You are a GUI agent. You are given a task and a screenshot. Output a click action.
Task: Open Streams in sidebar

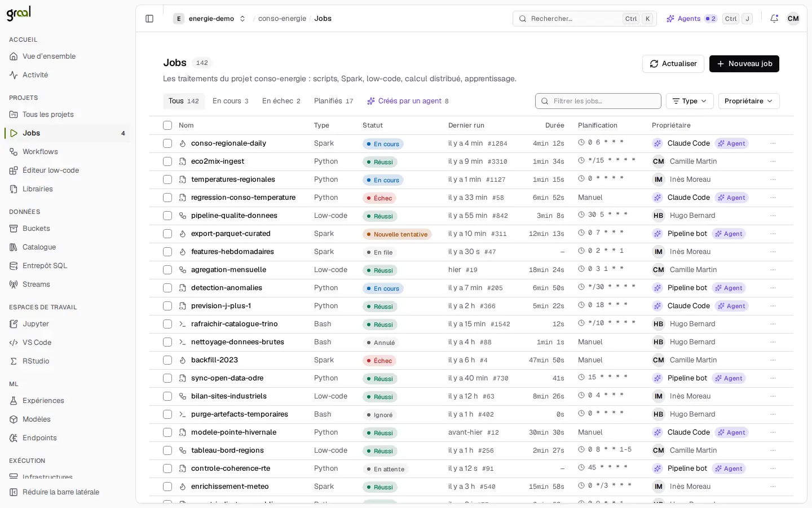[x=68, y=284]
